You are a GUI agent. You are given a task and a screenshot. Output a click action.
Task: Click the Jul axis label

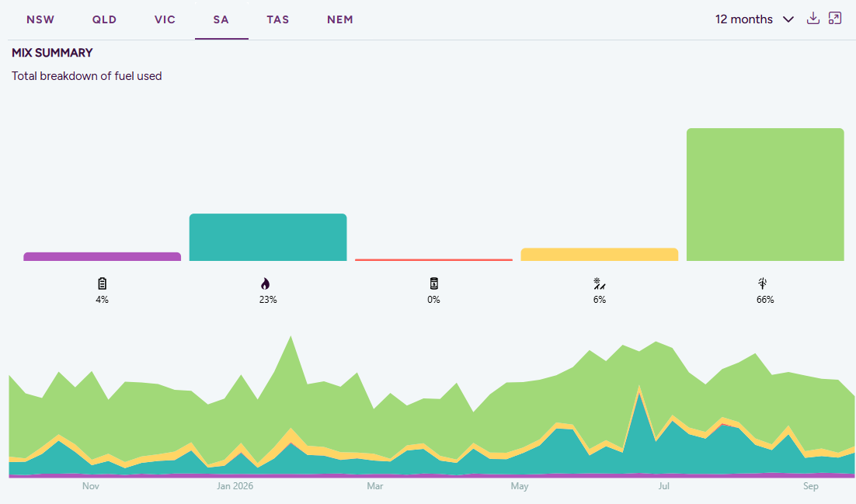[x=664, y=486]
